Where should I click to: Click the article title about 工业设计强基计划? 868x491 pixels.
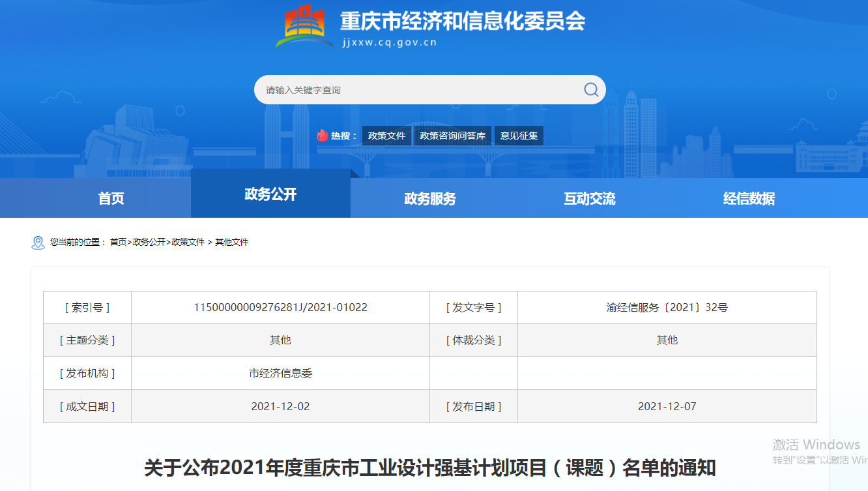point(429,468)
